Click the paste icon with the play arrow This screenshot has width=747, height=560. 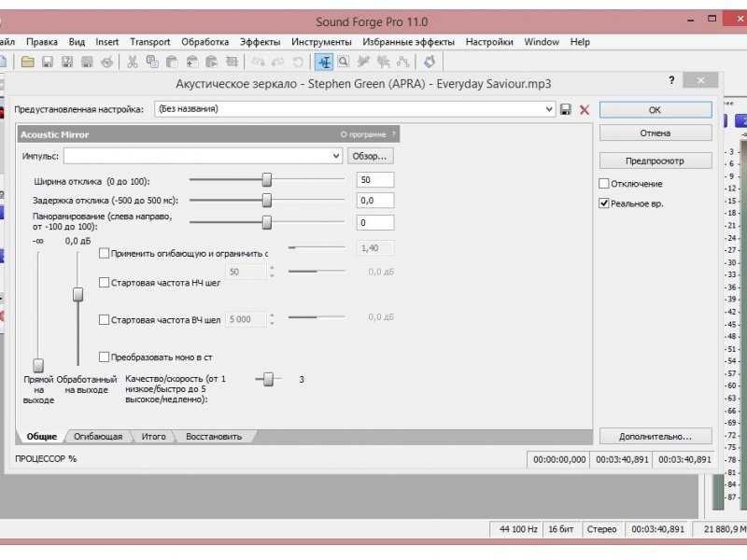212,62
